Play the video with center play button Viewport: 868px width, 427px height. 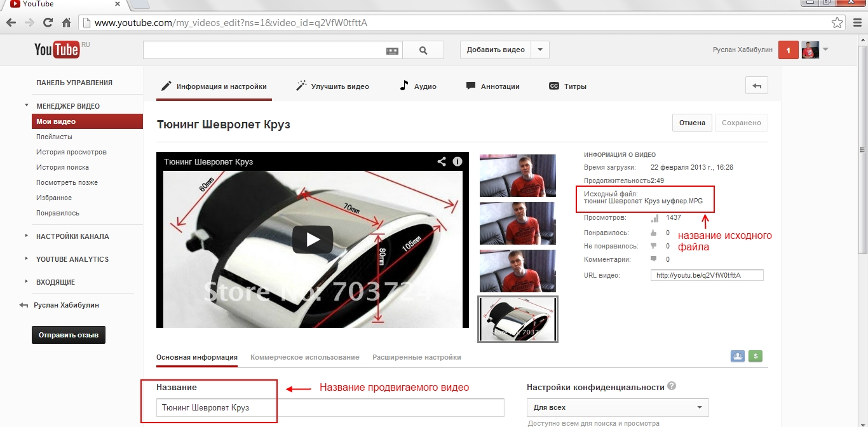coord(313,240)
